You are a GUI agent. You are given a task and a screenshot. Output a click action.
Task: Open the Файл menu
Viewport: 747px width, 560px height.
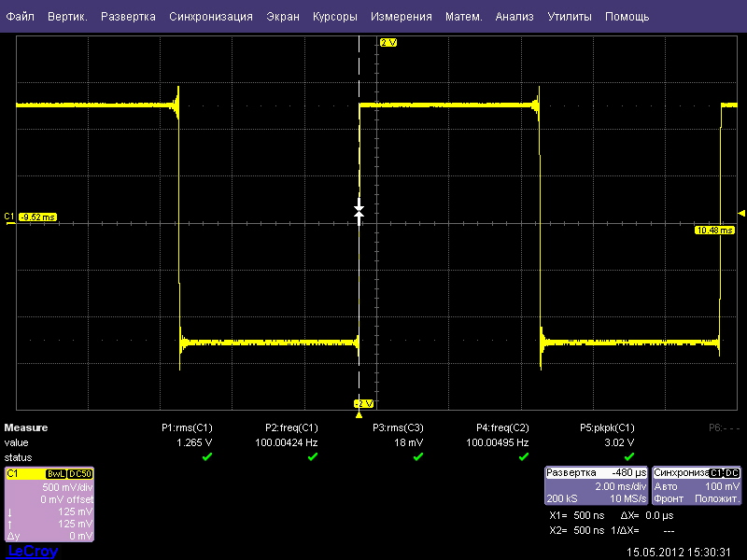(20, 17)
